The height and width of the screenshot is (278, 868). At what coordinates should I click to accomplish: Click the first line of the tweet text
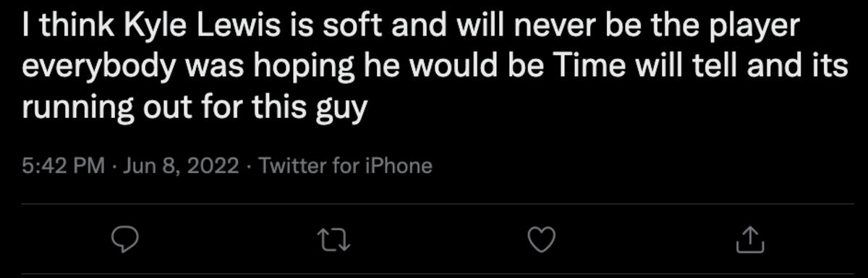point(411,27)
